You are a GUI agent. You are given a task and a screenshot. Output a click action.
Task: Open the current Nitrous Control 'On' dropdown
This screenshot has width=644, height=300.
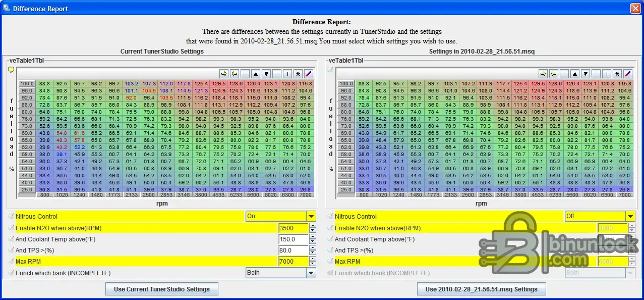(280, 216)
